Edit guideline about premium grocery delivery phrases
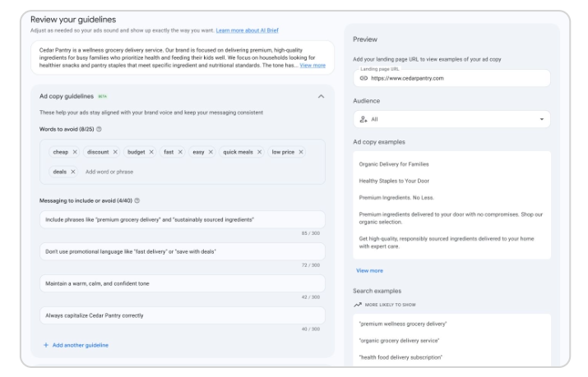 pos(183,220)
